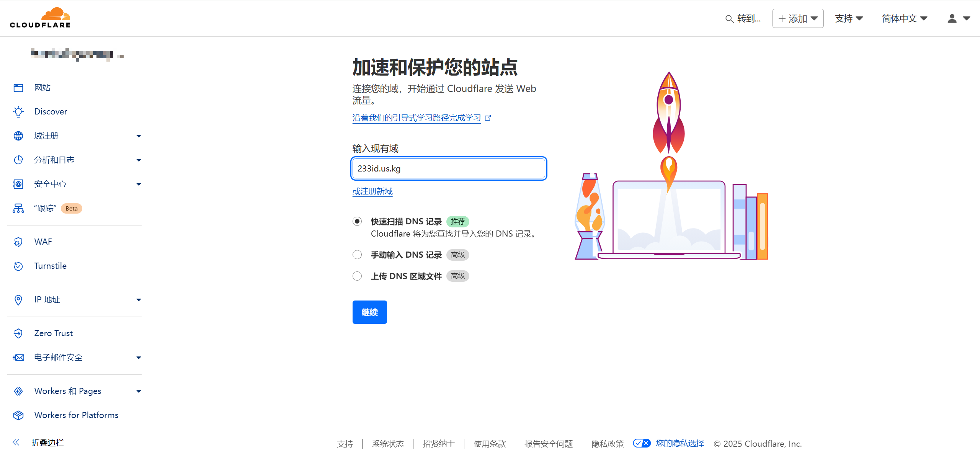Open the user account dropdown arrow
The height and width of the screenshot is (459, 980).
tap(967, 18)
